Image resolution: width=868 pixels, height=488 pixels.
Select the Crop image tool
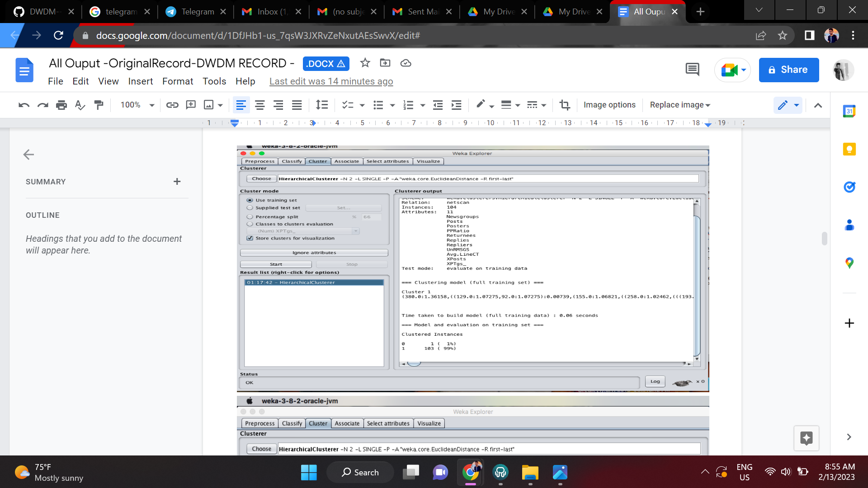coord(565,105)
